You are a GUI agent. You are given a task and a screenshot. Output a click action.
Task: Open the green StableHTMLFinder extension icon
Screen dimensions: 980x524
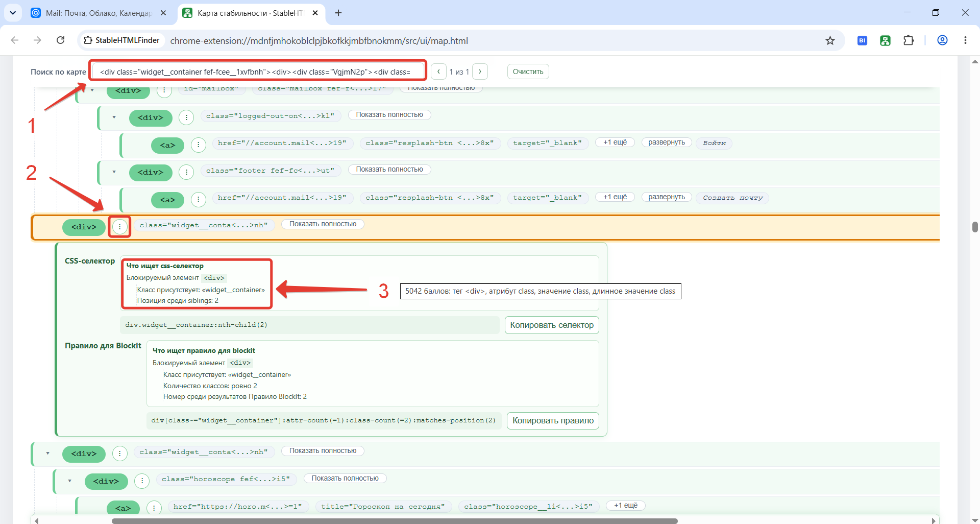click(x=885, y=40)
